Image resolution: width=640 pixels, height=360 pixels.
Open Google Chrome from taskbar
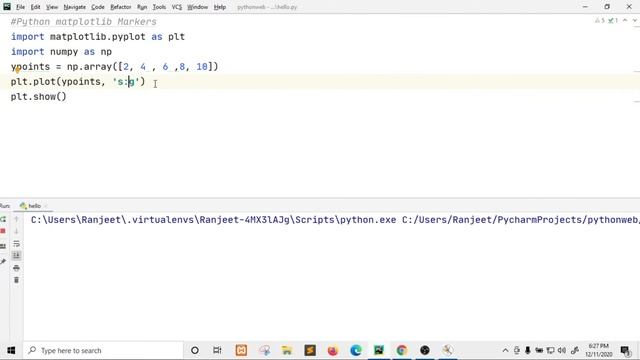402,350
